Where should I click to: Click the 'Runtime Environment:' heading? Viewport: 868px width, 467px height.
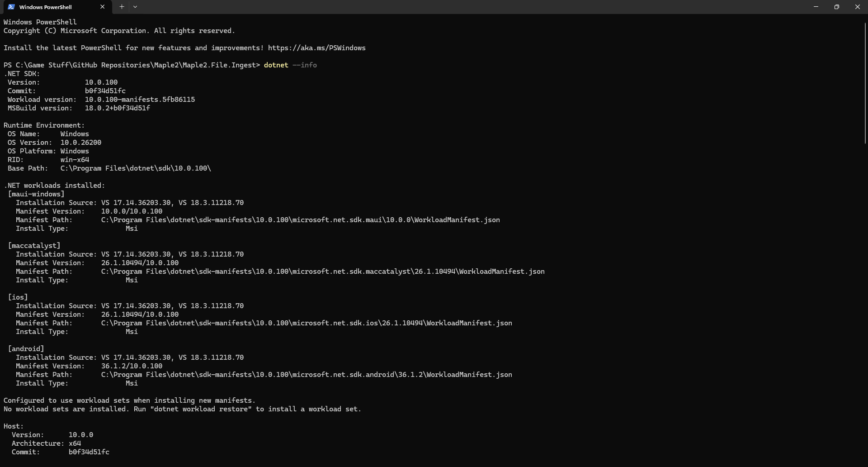(x=44, y=125)
